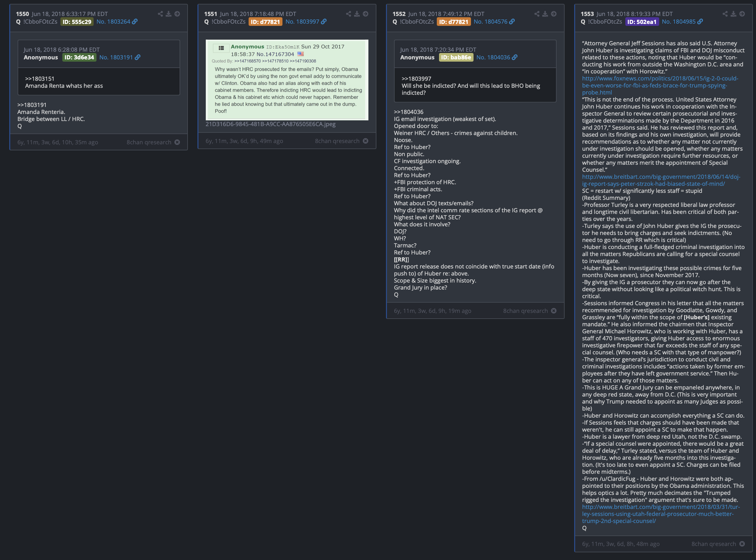Click post number 1552 heading
This screenshot has height=560, width=756.
399,14
